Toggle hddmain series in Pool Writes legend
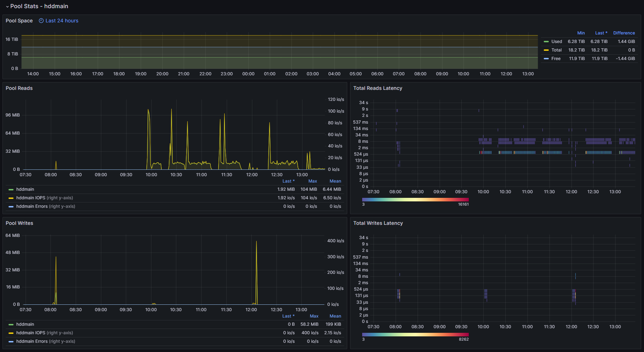This screenshot has width=644, height=352. point(25,324)
